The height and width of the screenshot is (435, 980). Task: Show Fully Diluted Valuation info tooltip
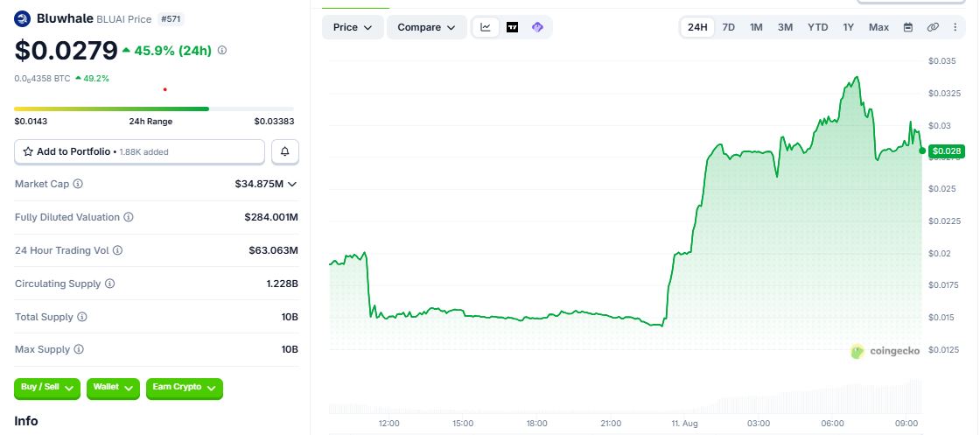click(128, 217)
